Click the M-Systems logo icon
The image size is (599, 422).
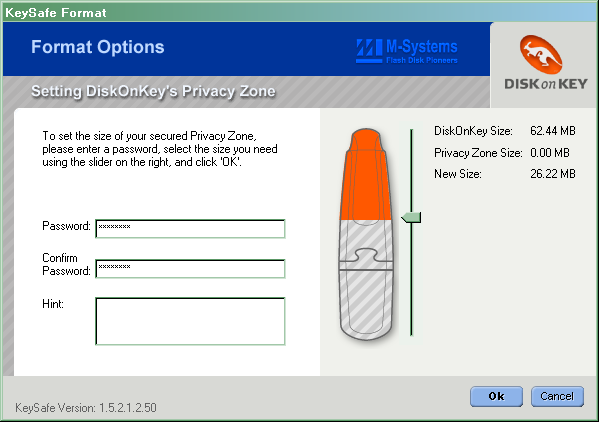[369, 51]
